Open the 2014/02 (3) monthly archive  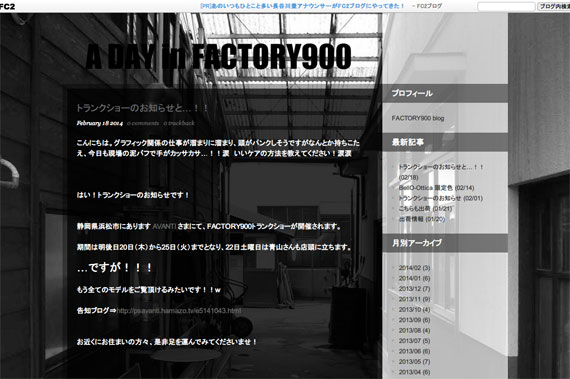click(x=414, y=268)
